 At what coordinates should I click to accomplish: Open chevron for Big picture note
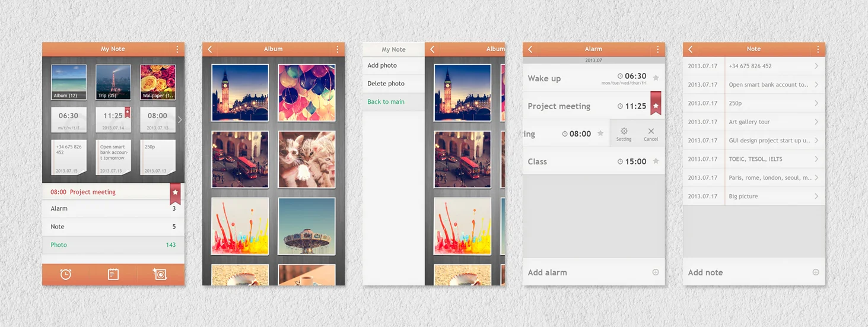[x=816, y=196]
